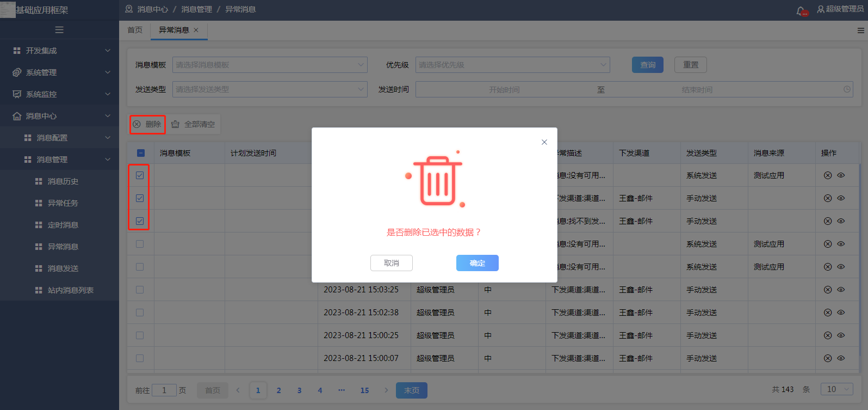The image size is (868, 410).
Task: Collapse sidebar using hamburger menu icon
Action: [59, 30]
